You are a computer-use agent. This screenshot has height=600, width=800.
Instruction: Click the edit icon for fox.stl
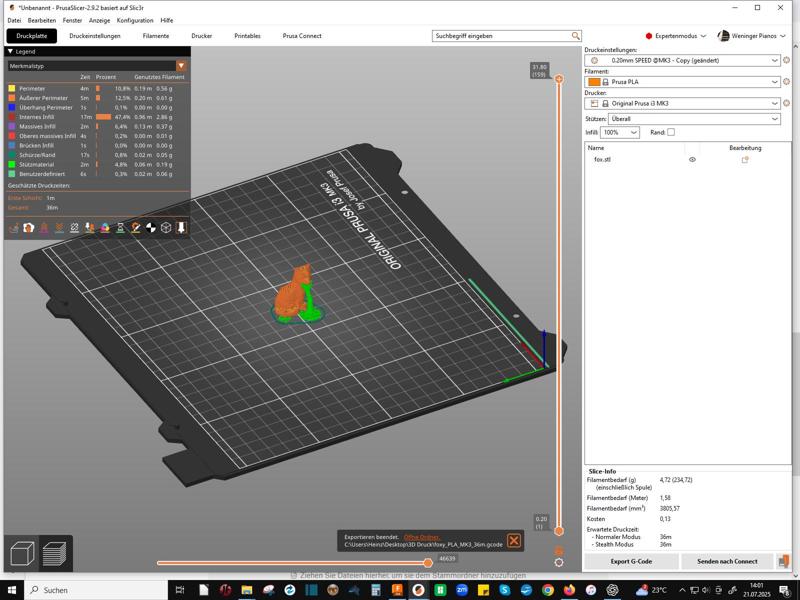(745, 160)
